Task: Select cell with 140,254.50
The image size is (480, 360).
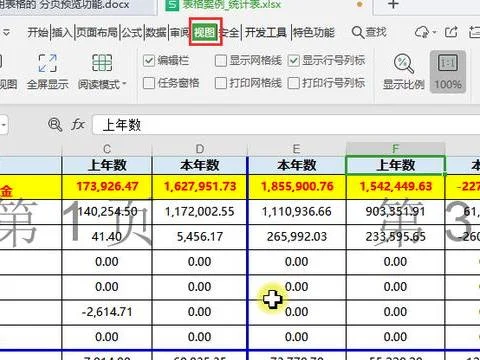Action: (x=107, y=212)
